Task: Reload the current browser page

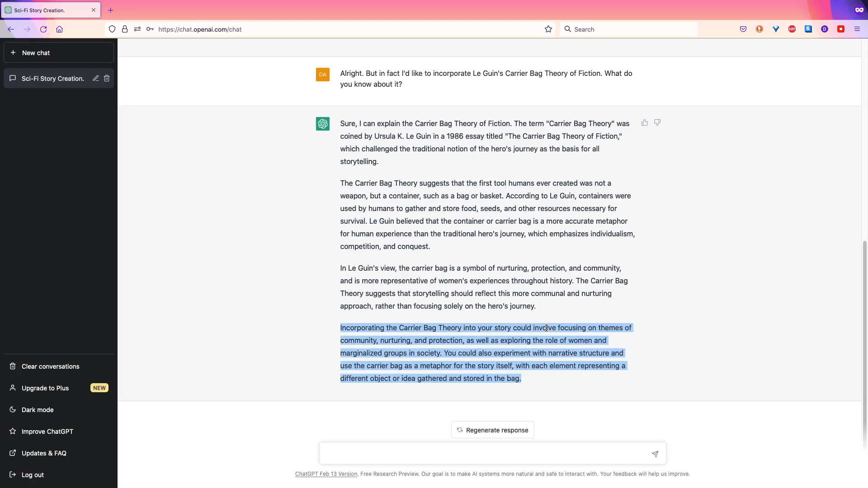Action: tap(43, 29)
